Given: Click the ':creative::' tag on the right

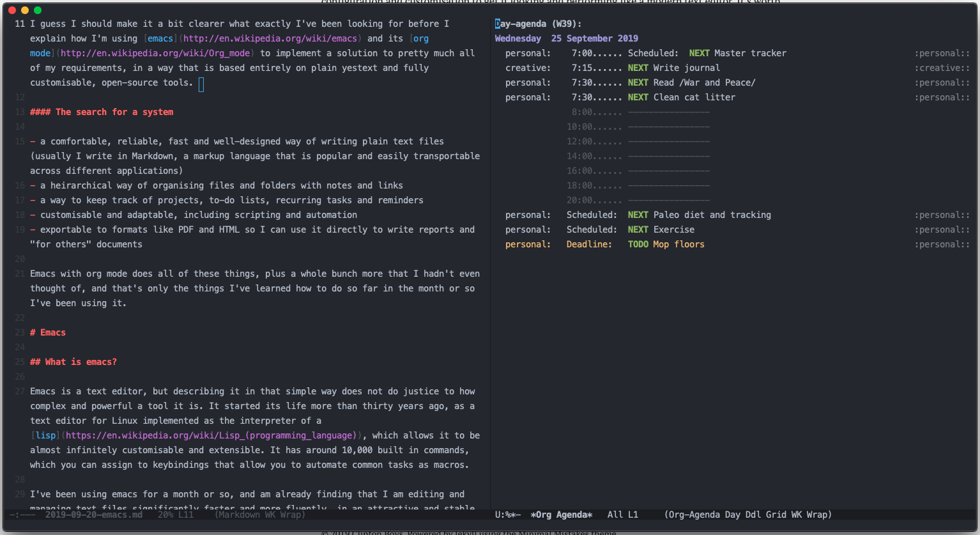Looking at the screenshot, I should (x=942, y=68).
